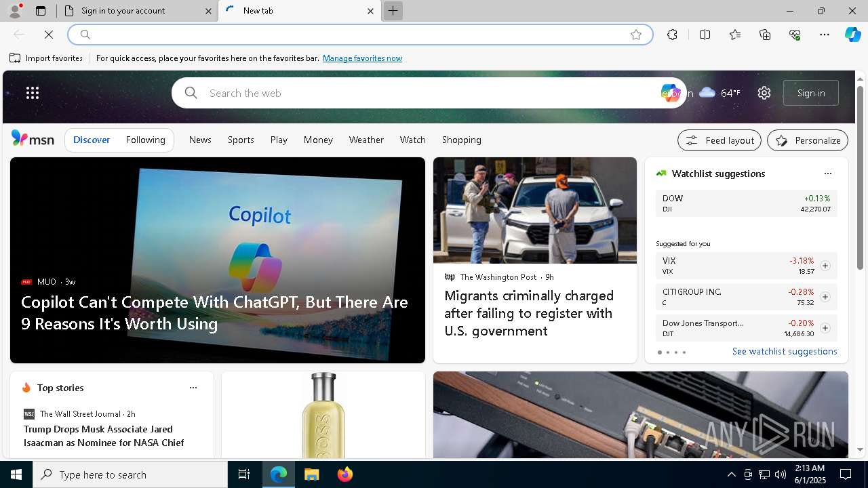This screenshot has height=488, width=868.
Task: Follow 'See watchlist suggestions' link
Action: pos(785,351)
